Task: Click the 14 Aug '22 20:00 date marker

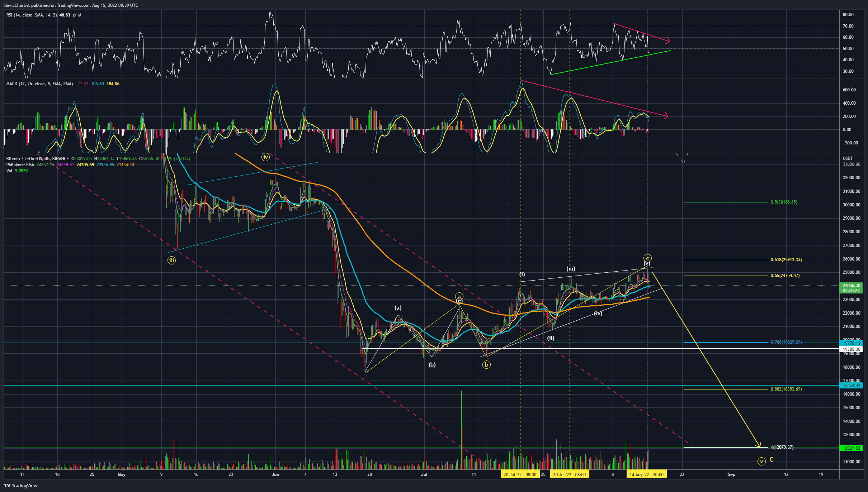Action: pyautogui.click(x=646, y=474)
